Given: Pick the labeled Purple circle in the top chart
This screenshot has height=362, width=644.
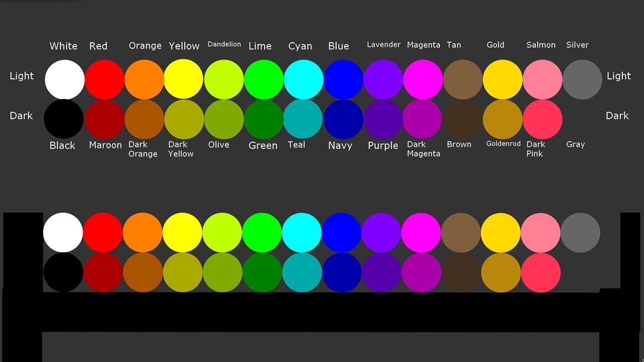Looking at the screenshot, I should (x=383, y=119).
